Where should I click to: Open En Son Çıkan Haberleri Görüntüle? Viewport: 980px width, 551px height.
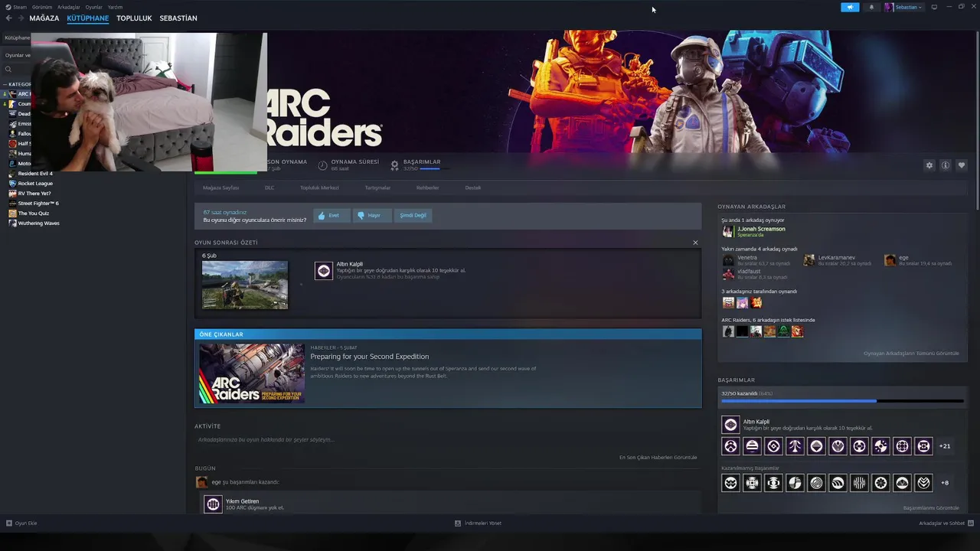658,458
